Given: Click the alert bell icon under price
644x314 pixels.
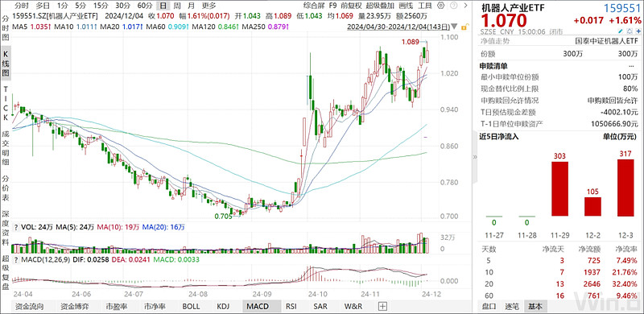Looking at the screenshot, I should [630, 31].
